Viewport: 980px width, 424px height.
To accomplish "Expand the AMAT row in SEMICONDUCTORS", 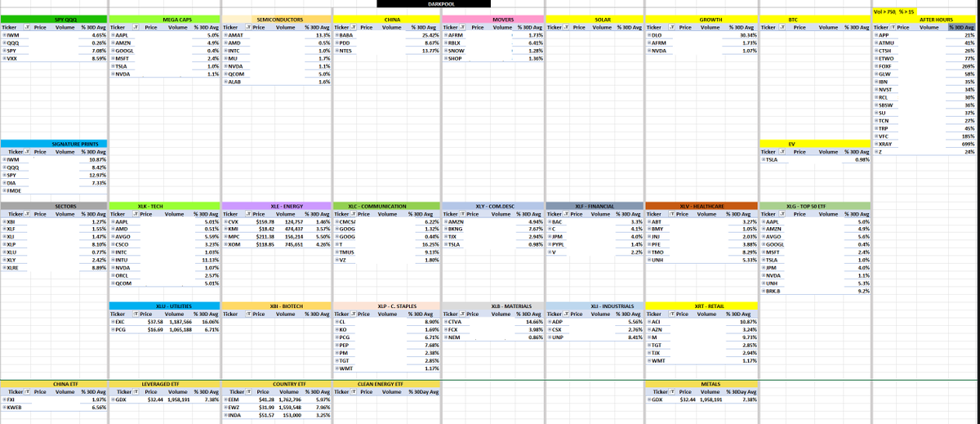I will pyautogui.click(x=225, y=35).
